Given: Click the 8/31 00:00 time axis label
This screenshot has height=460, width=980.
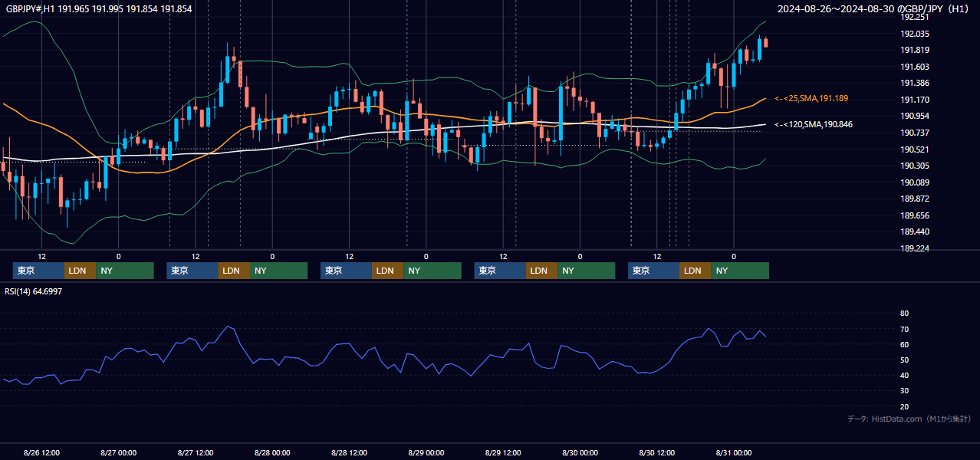Looking at the screenshot, I should coord(734,452).
